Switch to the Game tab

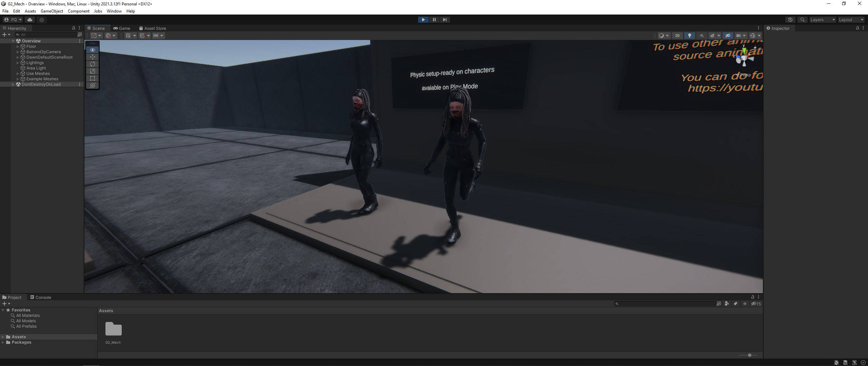point(122,28)
